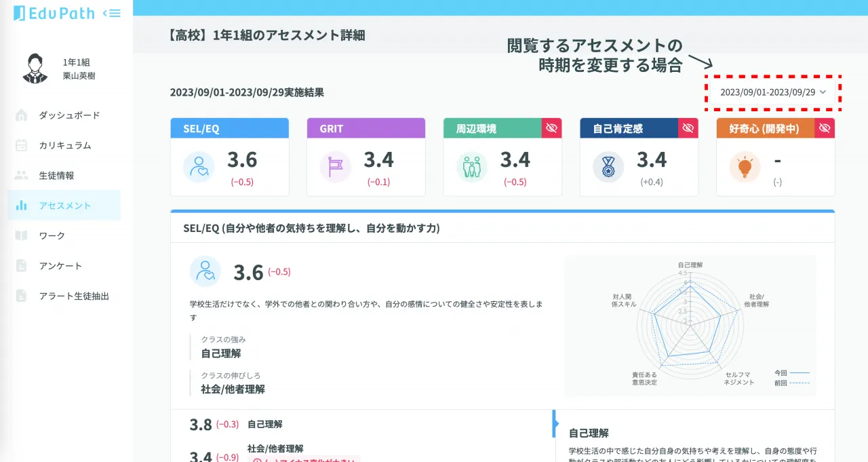Image resolution: width=868 pixels, height=462 pixels.
Task: Click the セルフマネジメント radar axis label
Action: pyautogui.click(x=739, y=378)
